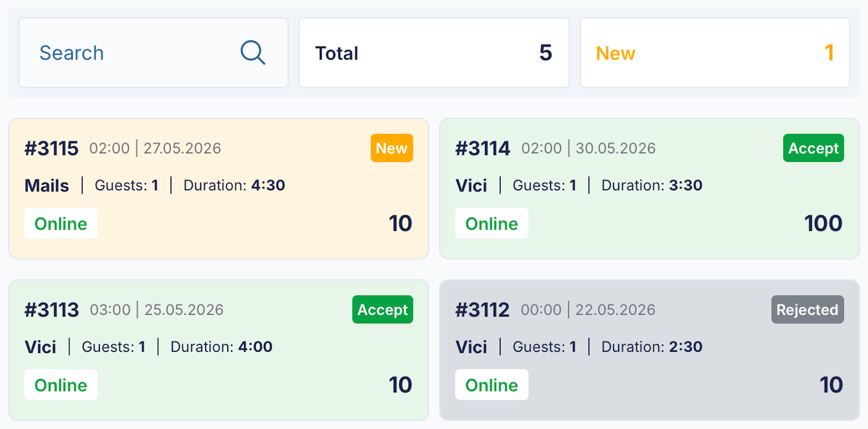Screen dimensions: 868x429
Task: Click the Online tag on booking #3114
Action: [x=492, y=224]
